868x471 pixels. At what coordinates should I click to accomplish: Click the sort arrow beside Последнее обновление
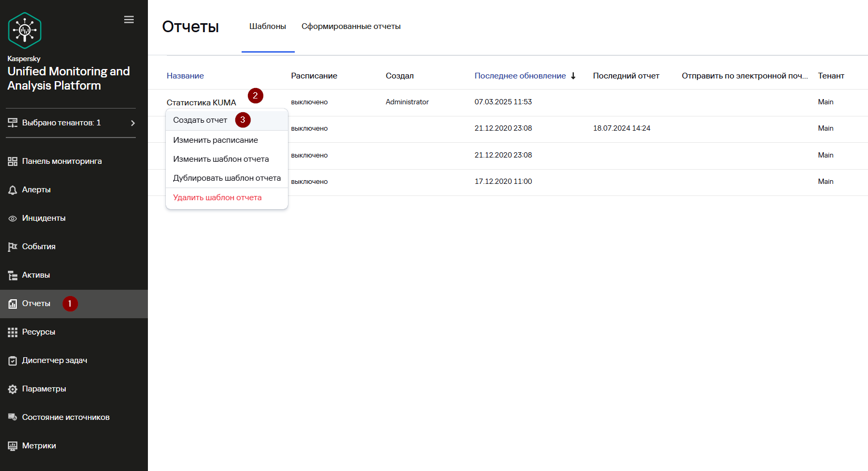(x=573, y=76)
